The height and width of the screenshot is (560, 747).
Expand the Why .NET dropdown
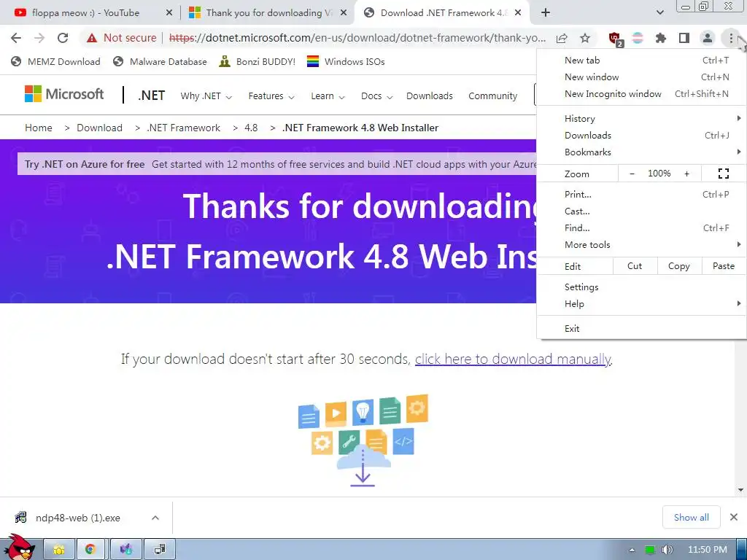coord(206,96)
